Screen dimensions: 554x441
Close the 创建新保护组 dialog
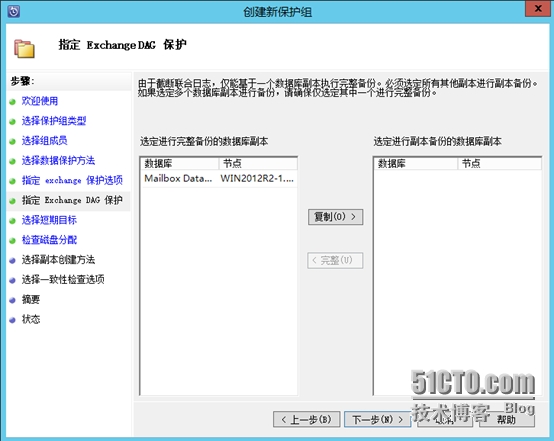pos(538,8)
